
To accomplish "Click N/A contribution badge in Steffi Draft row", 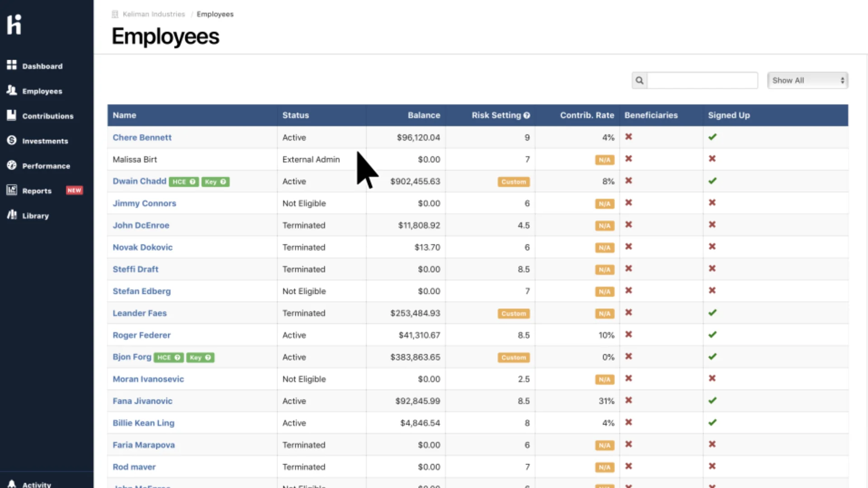I will click(604, 270).
